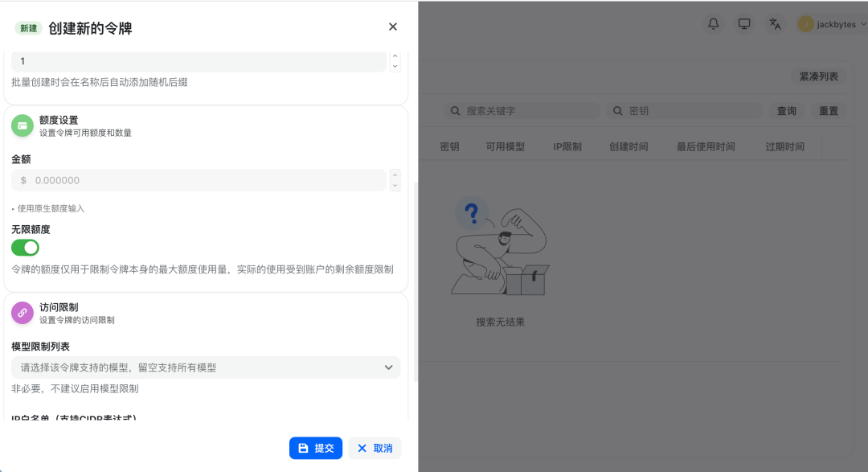
Task: Open the notification bell
Action: [714, 24]
